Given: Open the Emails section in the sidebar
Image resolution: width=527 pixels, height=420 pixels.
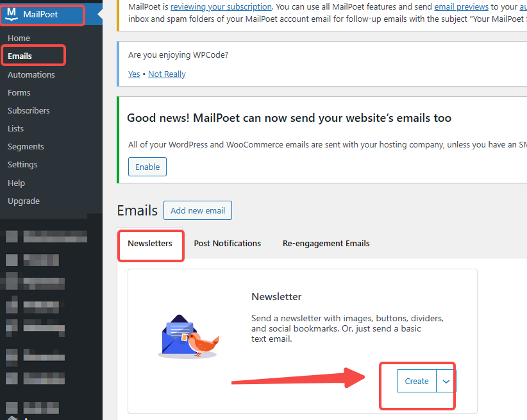Looking at the screenshot, I should [21, 56].
